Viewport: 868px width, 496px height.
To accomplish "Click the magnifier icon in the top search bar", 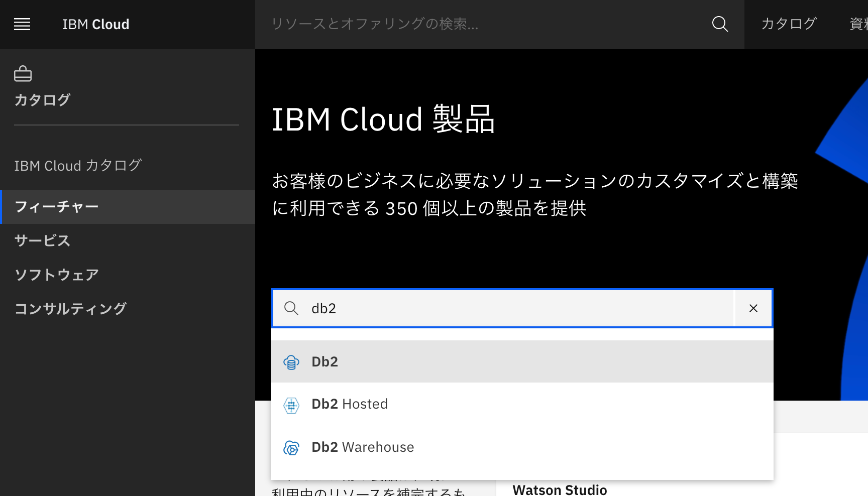I will click(x=720, y=24).
